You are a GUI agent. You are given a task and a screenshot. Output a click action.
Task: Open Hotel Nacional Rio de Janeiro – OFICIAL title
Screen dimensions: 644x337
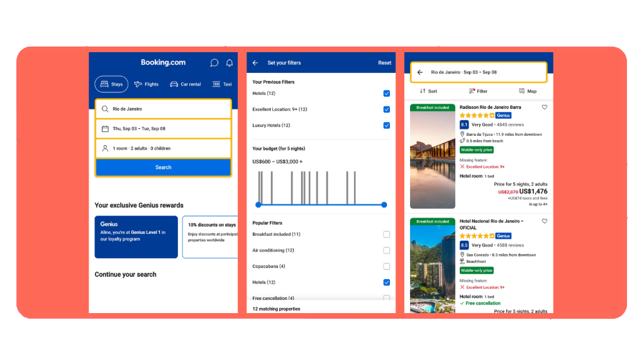492,224
